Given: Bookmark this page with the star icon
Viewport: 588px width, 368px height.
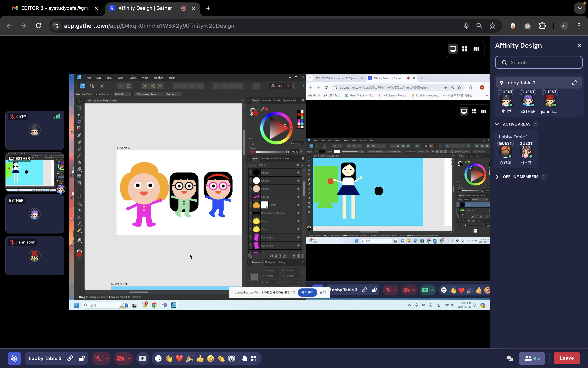Looking at the screenshot, I should [492, 26].
